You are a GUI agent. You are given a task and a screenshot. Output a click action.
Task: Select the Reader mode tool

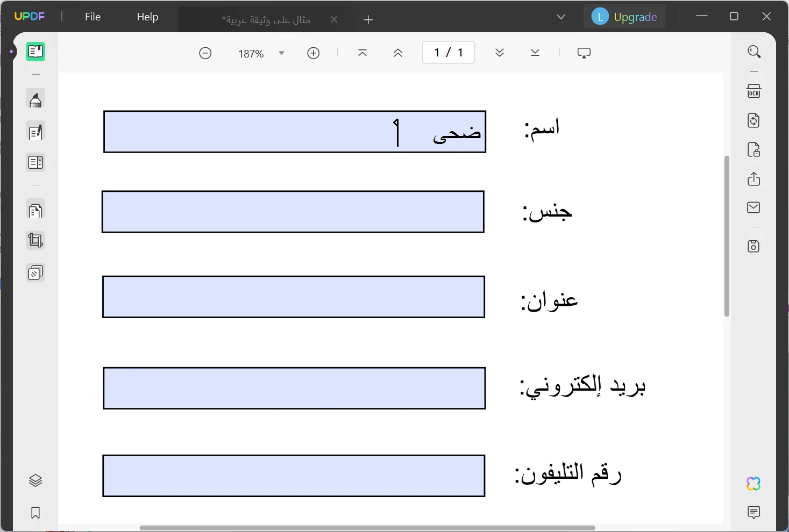coord(35,52)
